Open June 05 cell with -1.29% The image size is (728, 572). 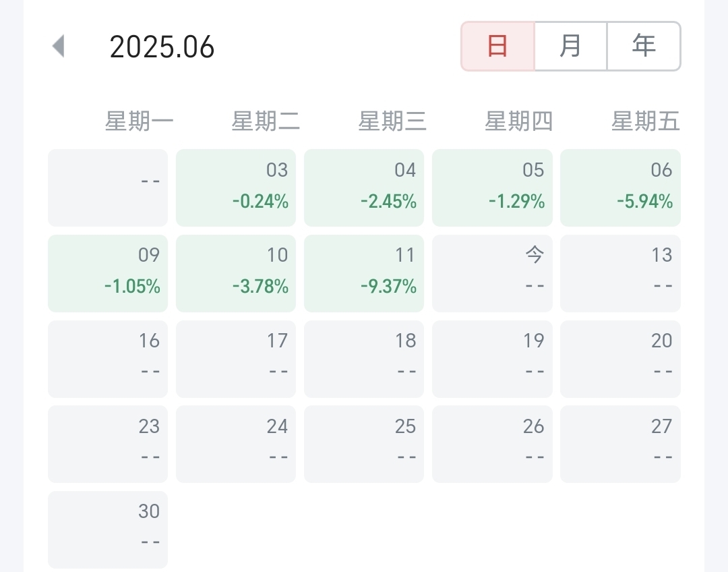point(492,188)
